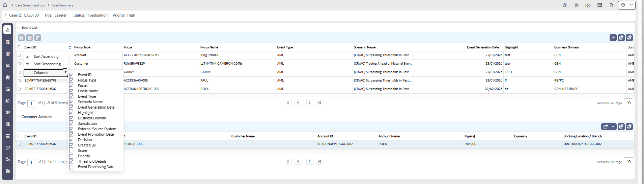Go to previous page in Event List
This screenshot has width=644, height=184.
click(x=298, y=102)
